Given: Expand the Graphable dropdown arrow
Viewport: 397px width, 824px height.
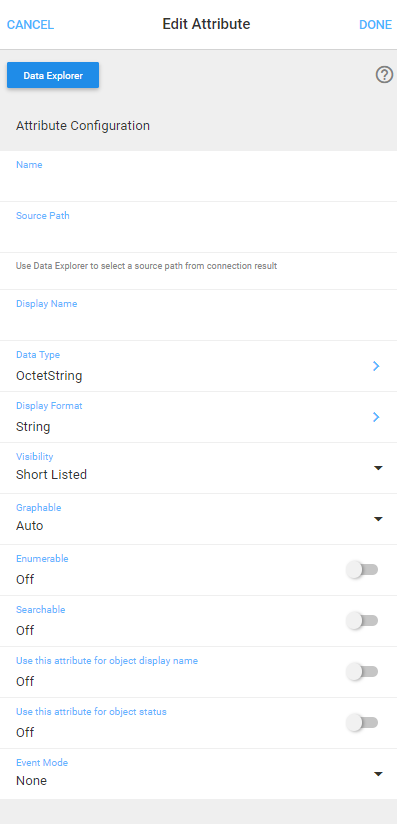Looking at the screenshot, I should [x=378, y=519].
